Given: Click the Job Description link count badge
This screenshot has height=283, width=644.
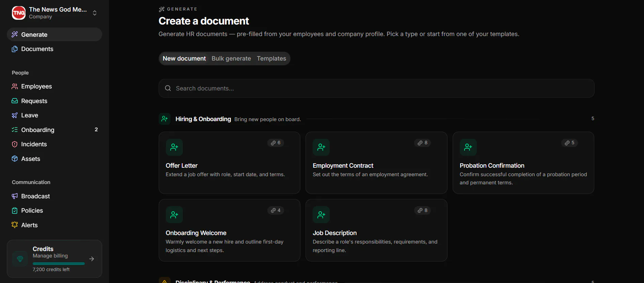Looking at the screenshot, I should click(423, 210).
